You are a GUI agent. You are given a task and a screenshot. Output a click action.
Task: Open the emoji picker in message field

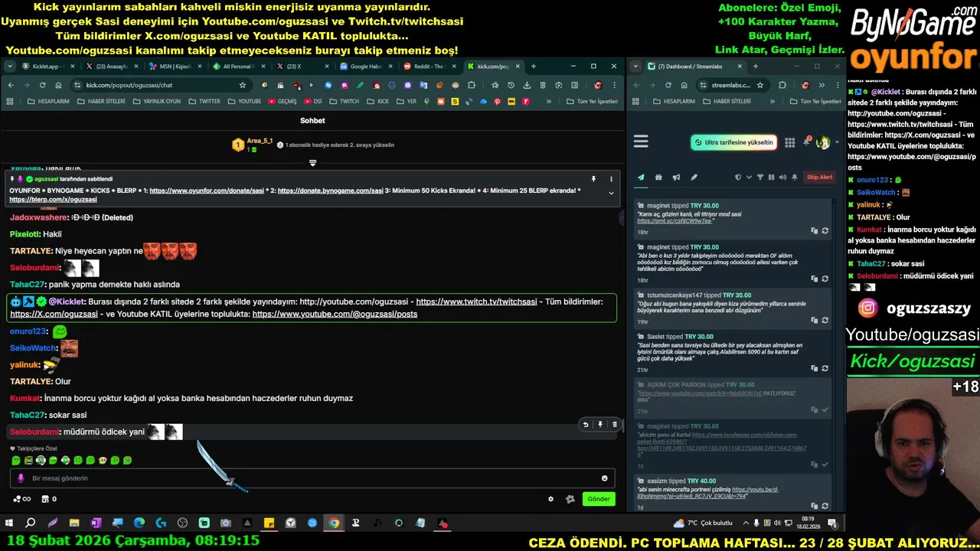(604, 478)
